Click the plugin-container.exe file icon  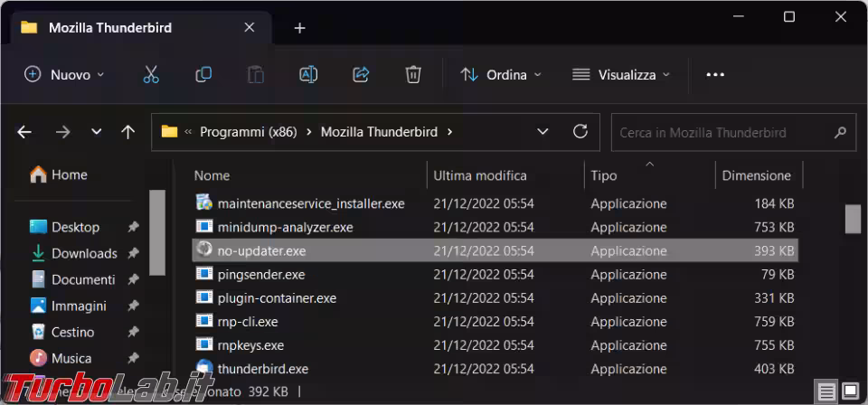204,297
